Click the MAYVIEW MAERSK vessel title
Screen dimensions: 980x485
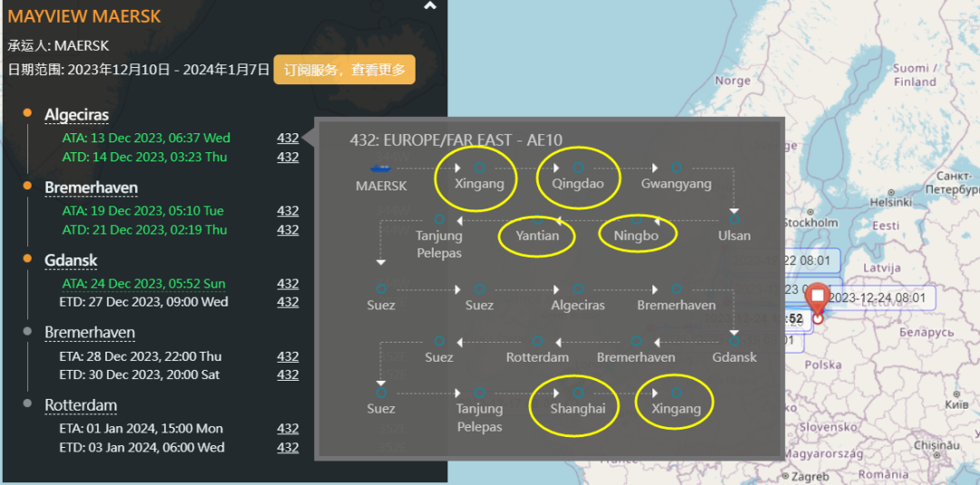click(x=84, y=16)
